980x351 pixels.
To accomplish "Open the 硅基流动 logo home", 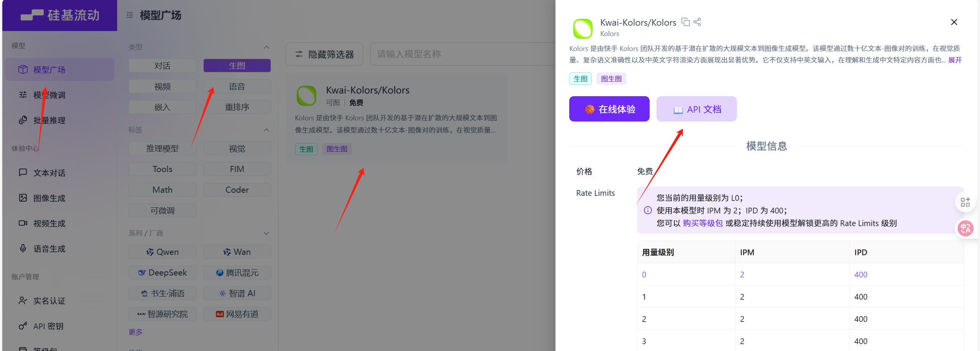I will [x=60, y=15].
